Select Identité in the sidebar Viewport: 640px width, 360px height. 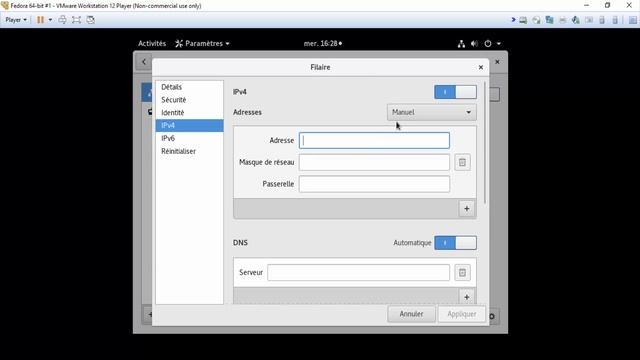click(x=189, y=113)
